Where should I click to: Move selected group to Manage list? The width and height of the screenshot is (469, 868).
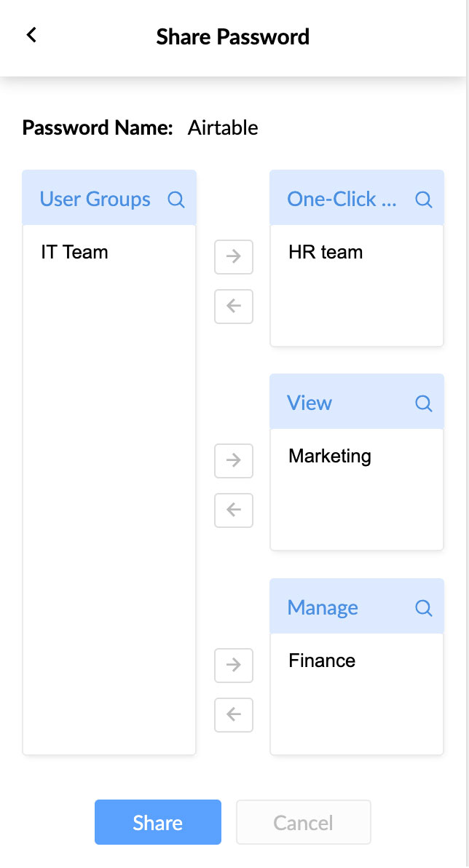click(234, 666)
